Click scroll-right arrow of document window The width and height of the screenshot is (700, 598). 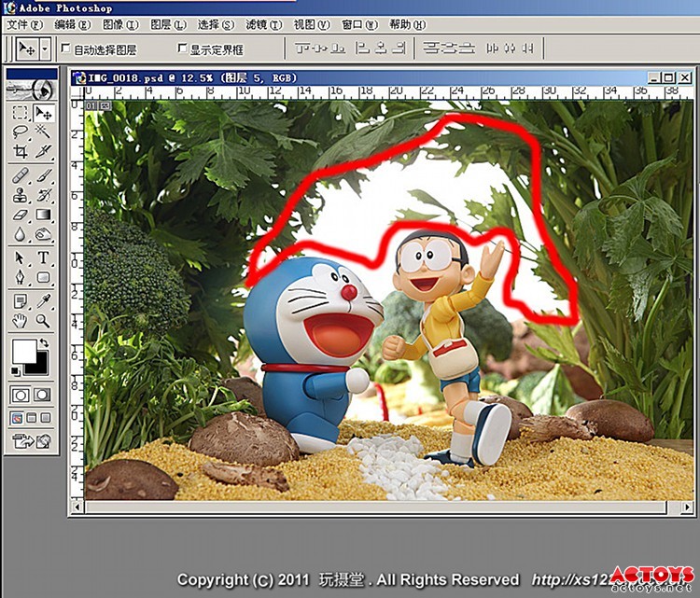(687, 508)
